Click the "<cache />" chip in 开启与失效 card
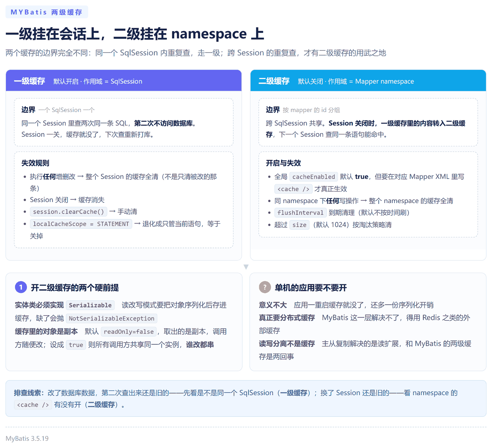This screenshot has width=492, height=448. click(293, 189)
